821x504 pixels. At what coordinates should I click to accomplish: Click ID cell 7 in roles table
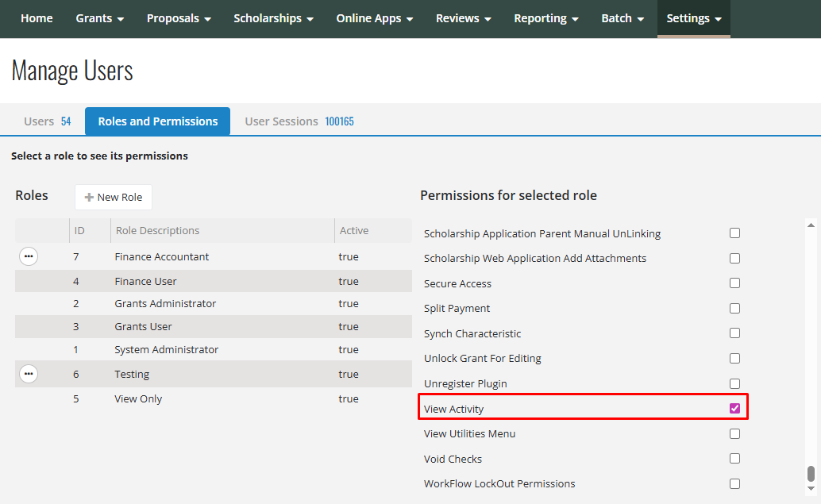point(76,256)
